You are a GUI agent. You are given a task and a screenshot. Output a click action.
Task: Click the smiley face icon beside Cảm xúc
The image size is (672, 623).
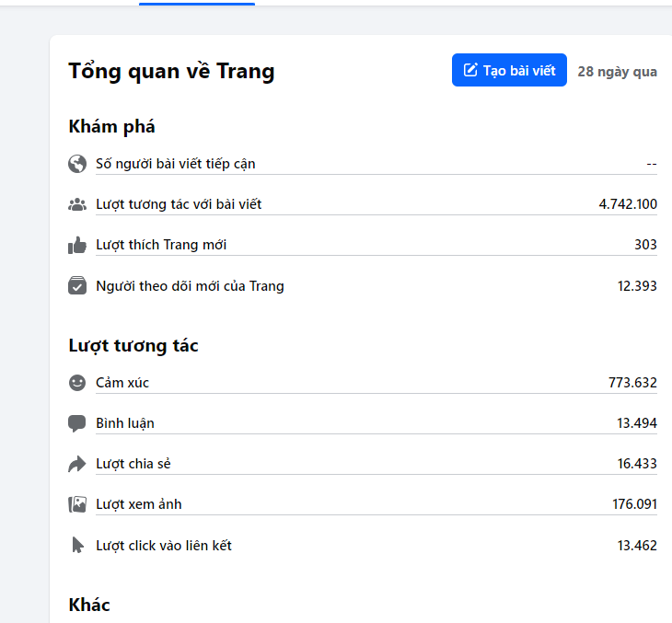click(x=77, y=383)
